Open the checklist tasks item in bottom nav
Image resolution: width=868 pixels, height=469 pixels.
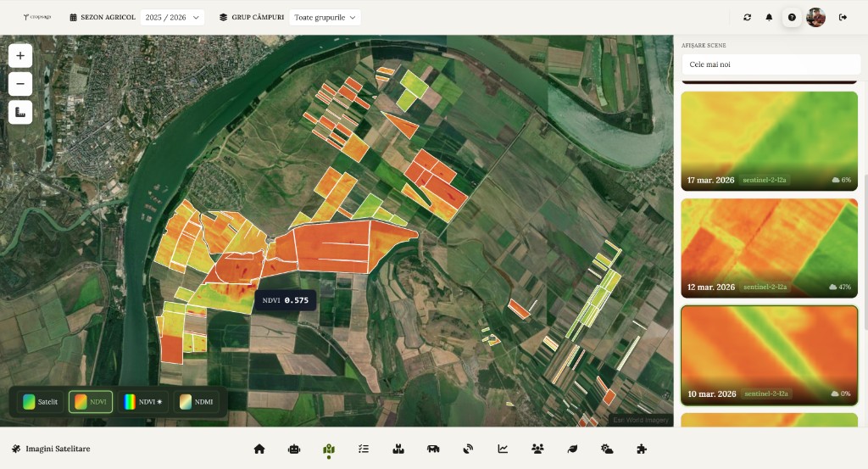point(364,449)
